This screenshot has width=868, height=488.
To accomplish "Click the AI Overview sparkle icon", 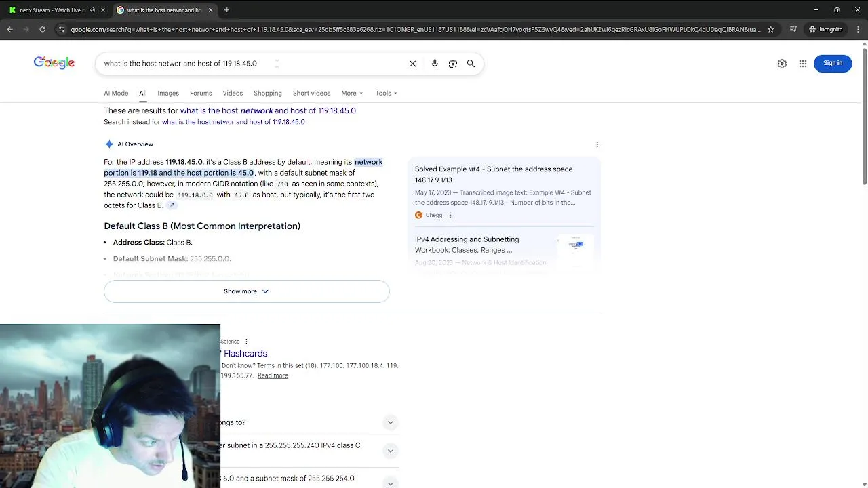I will click(109, 144).
